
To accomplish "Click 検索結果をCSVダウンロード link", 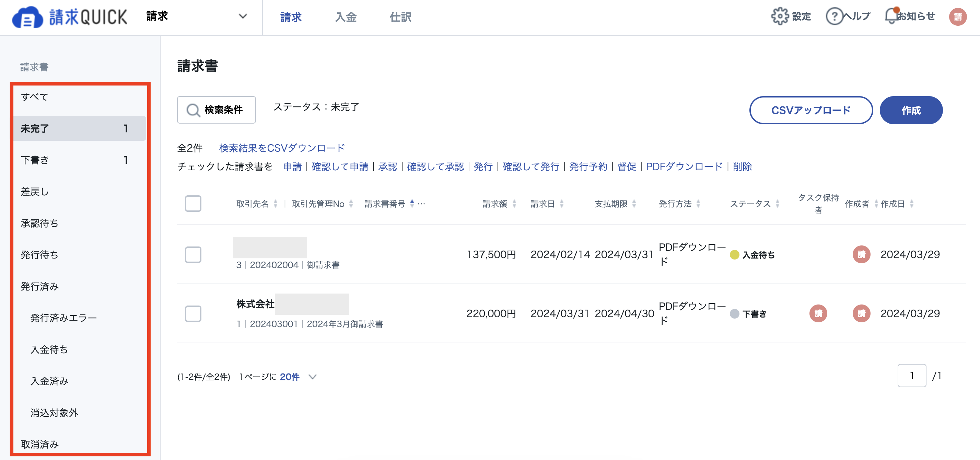I will (282, 148).
